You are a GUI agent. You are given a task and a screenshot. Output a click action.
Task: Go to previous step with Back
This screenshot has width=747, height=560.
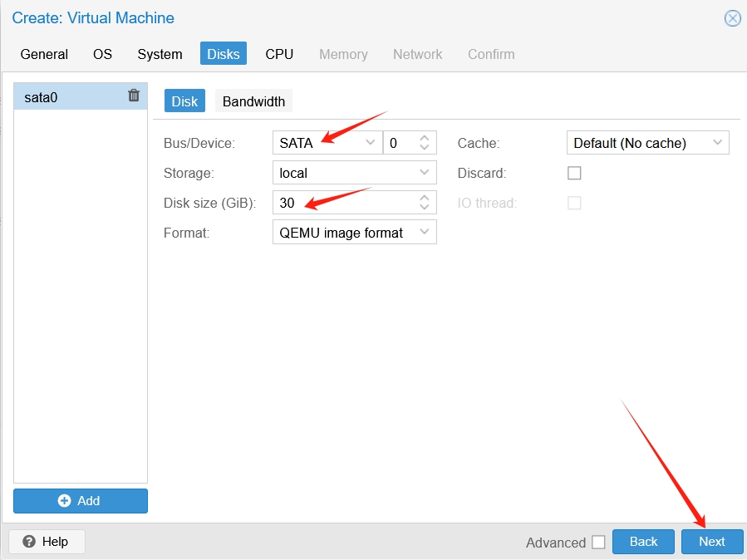pos(643,542)
